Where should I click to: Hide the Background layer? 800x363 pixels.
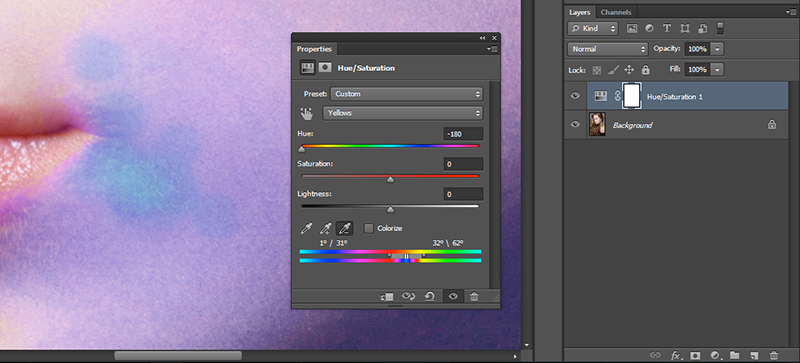(x=576, y=124)
